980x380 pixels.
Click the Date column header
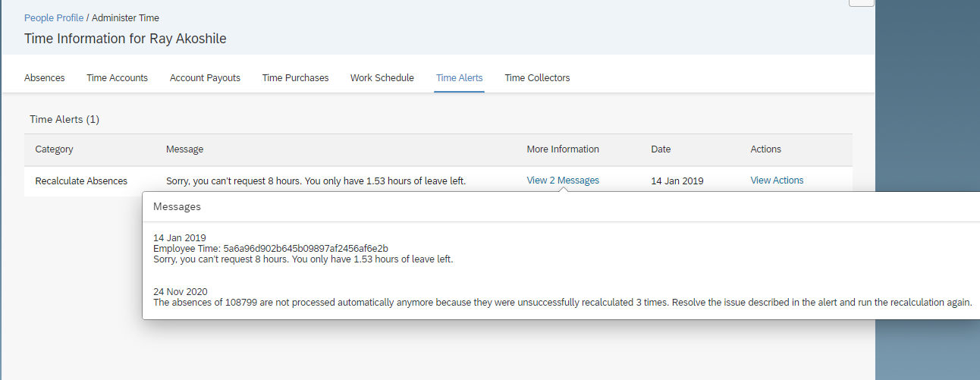(x=661, y=149)
